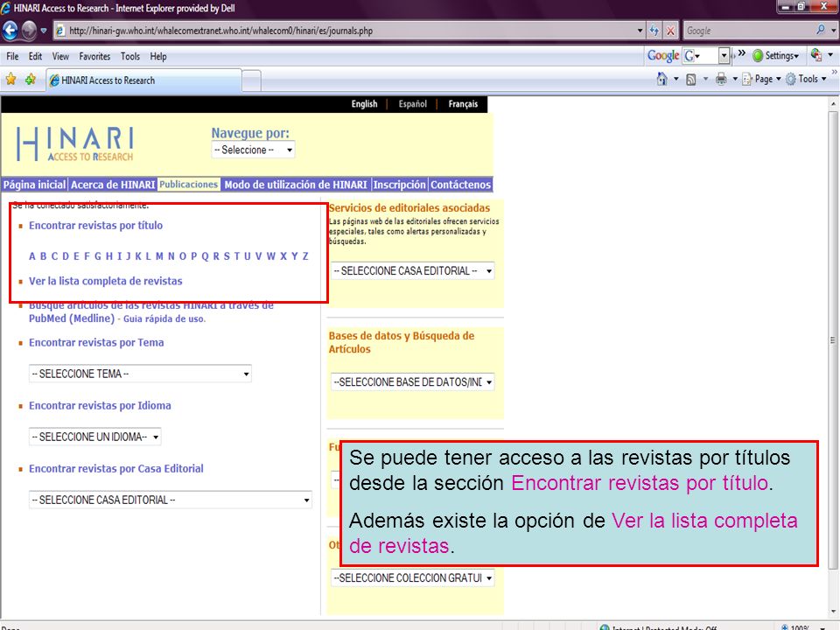Screen dimensions: 840x630
Task: Open Favorites Center star icon
Action: point(10,80)
